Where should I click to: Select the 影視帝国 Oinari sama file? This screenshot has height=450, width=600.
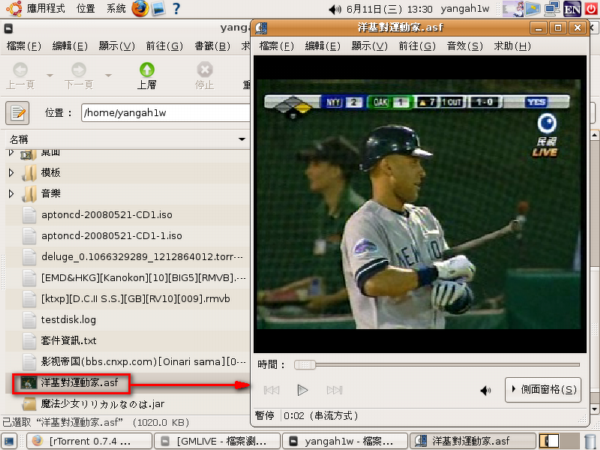[143, 362]
